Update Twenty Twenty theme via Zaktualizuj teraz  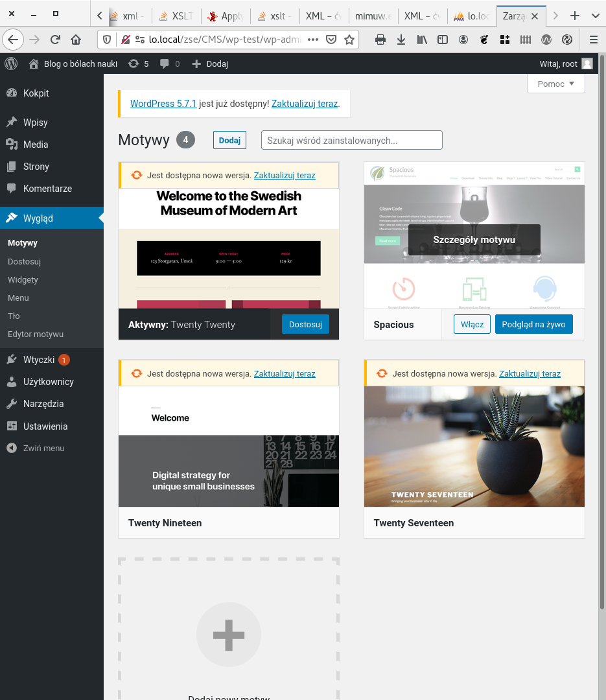(x=285, y=176)
